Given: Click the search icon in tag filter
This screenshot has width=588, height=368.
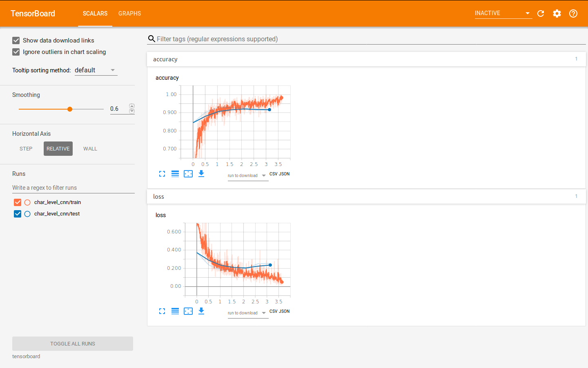Looking at the screenshot, I should point(151,39).
